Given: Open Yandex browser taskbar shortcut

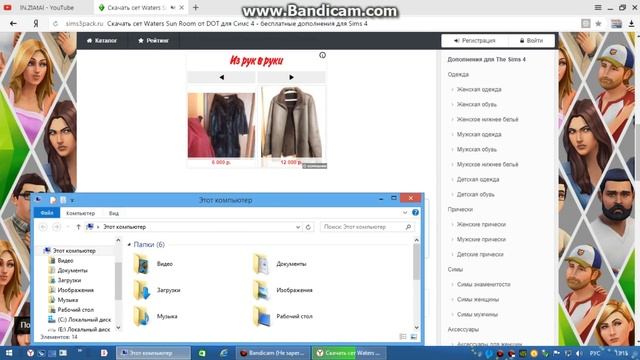Looking at the screenshot, I should coord(30,353).
